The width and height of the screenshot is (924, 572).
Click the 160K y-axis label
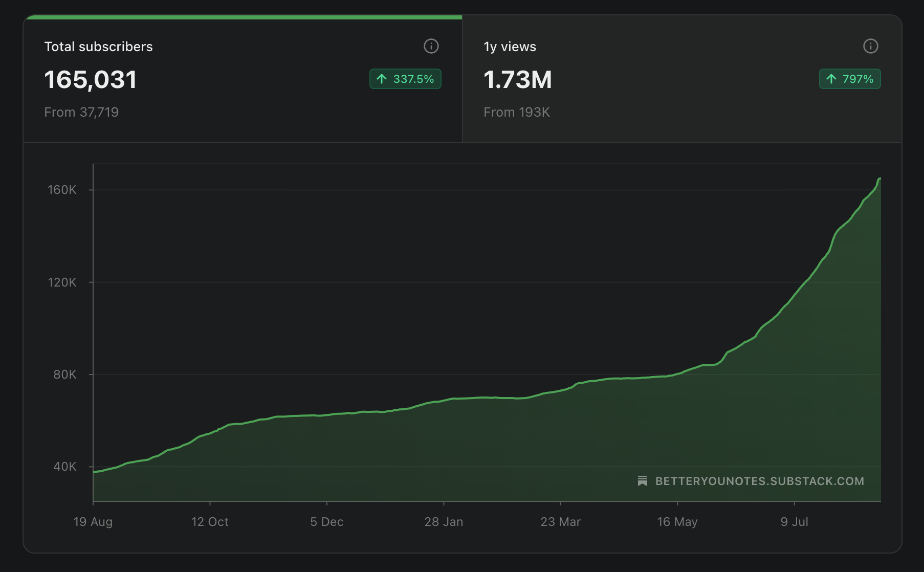[x=62, y=190]
